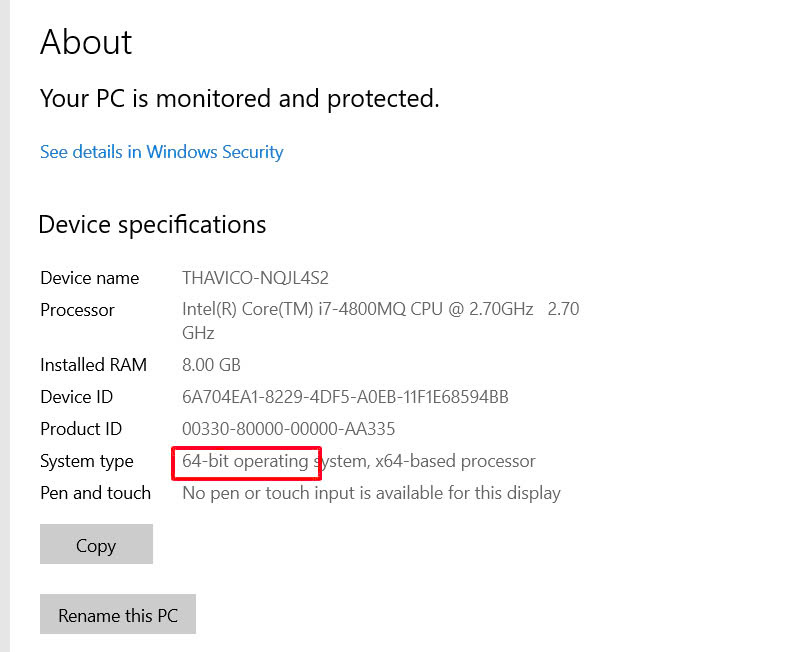Click the Installed RAM value 8.00 GB
The width and height of the screenshot is (799, 652).
pos(211,365)
